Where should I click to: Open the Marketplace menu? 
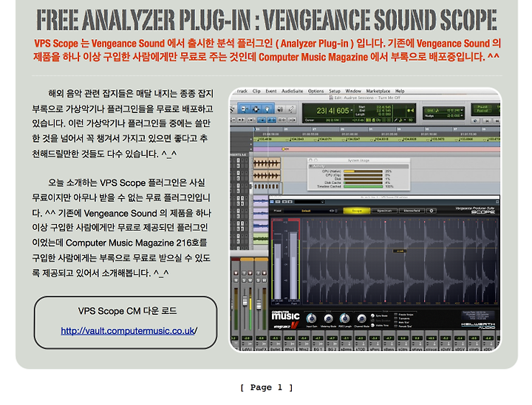pyautogui.click(x=378, y=91)
